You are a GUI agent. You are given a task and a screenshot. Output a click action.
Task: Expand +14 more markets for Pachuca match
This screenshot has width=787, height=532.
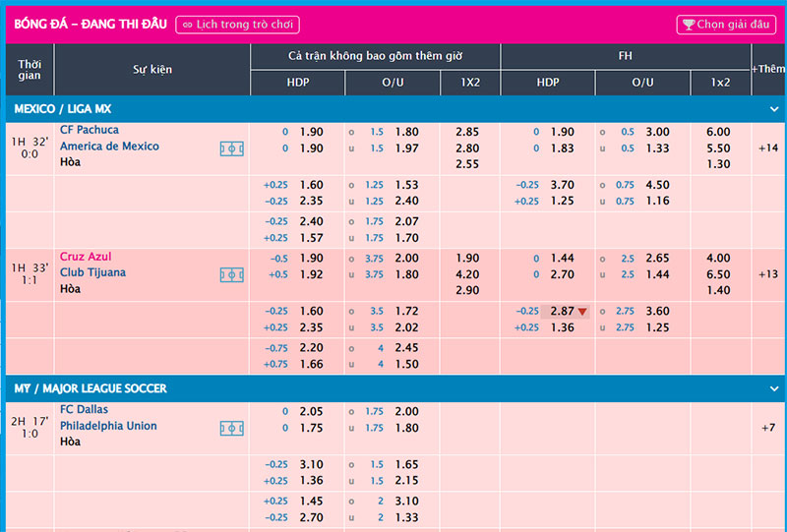pos(768,148)
